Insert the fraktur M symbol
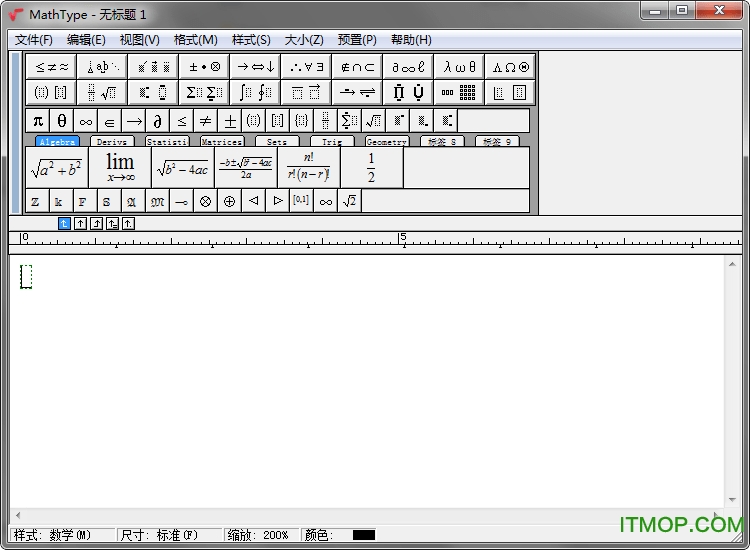750x550 pixels. pos(157,201)
